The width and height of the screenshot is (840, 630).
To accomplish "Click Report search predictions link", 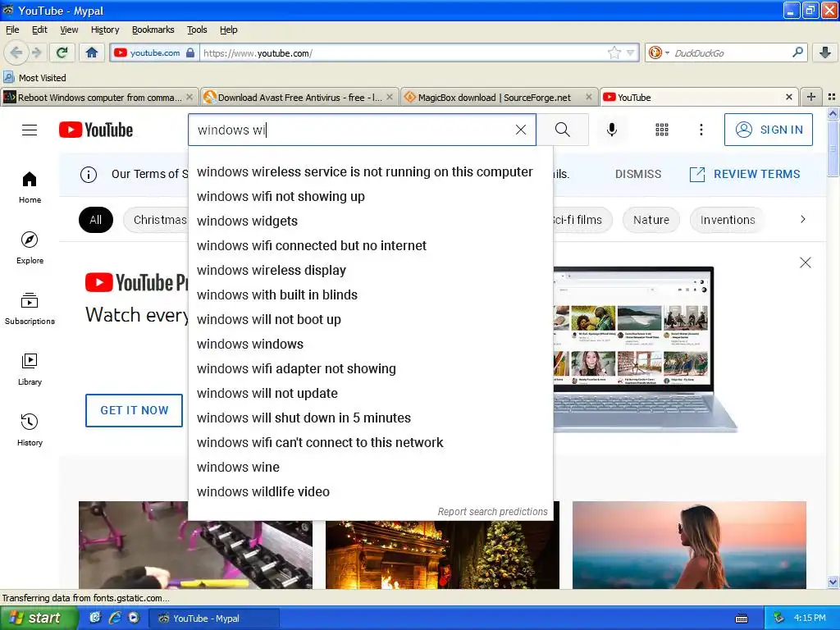I will (x=492, y=512).
